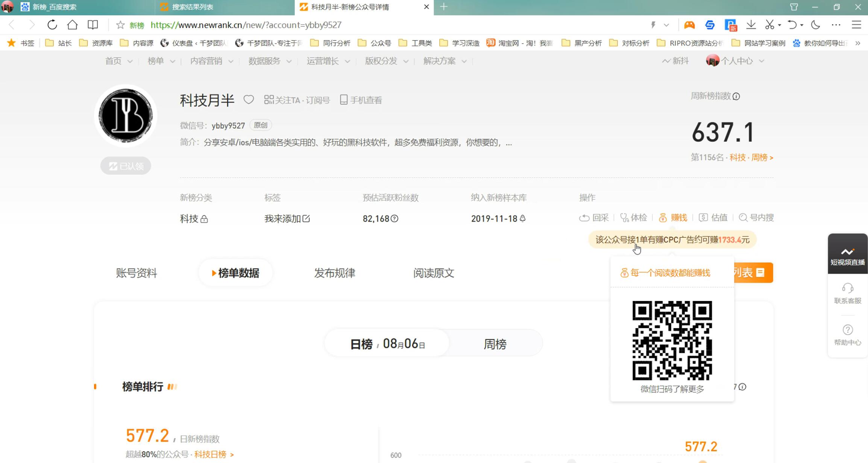Open 工具类 bookmark folder
This screenshot has width=868, height=463.
[x=415, y=43]
